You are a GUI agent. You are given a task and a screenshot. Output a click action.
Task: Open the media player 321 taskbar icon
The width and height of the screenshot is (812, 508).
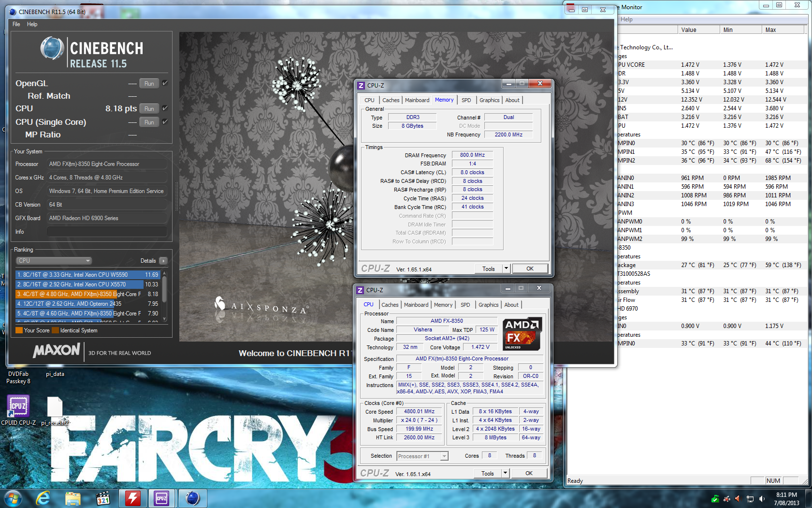point(103,498)
